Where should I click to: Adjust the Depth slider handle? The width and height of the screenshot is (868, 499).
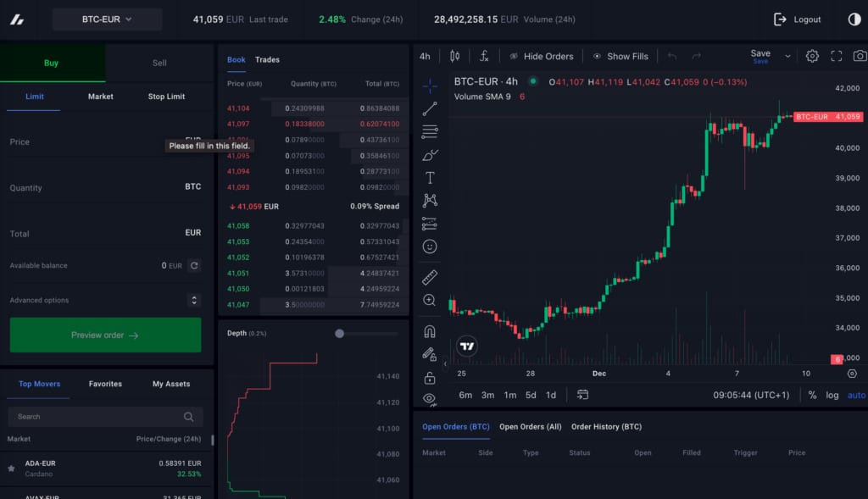[339, 334]
